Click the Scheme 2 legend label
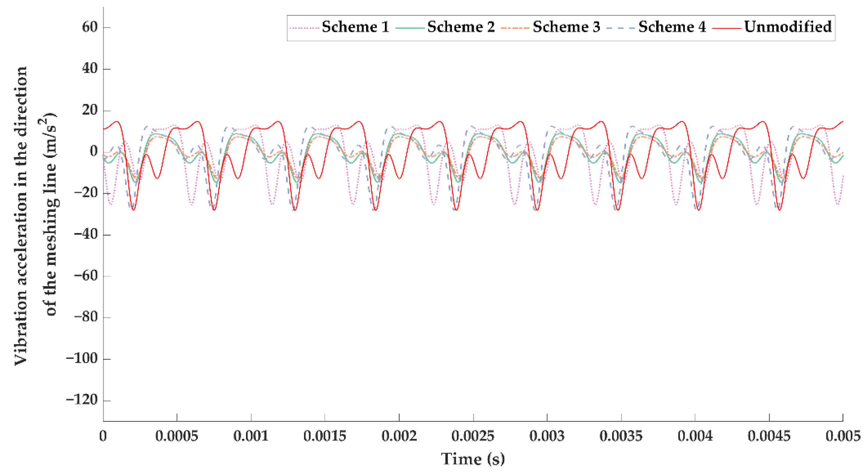The width and height of the screenshot is (868, 473). pyautogui.click(x=461, y=27)
